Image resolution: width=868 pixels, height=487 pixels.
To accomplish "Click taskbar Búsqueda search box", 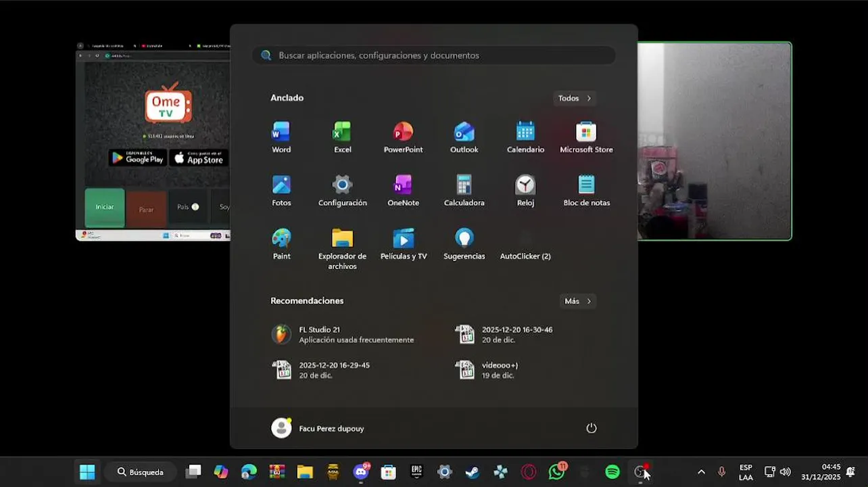I will [x=141, y=472].
